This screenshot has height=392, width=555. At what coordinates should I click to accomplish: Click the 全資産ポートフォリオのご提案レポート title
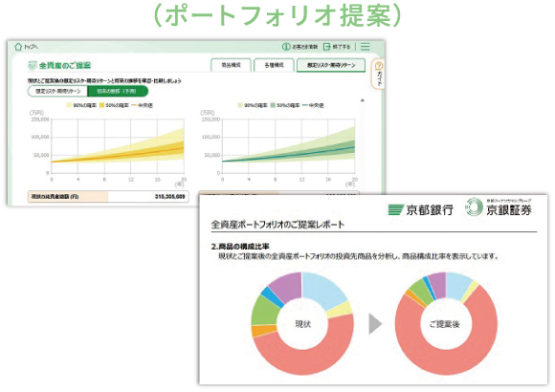(277, 225)
